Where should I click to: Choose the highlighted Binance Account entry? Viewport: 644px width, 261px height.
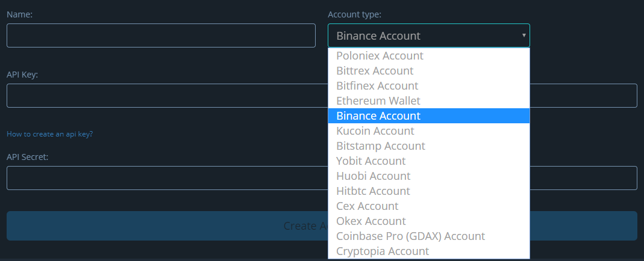pos(429,116)
